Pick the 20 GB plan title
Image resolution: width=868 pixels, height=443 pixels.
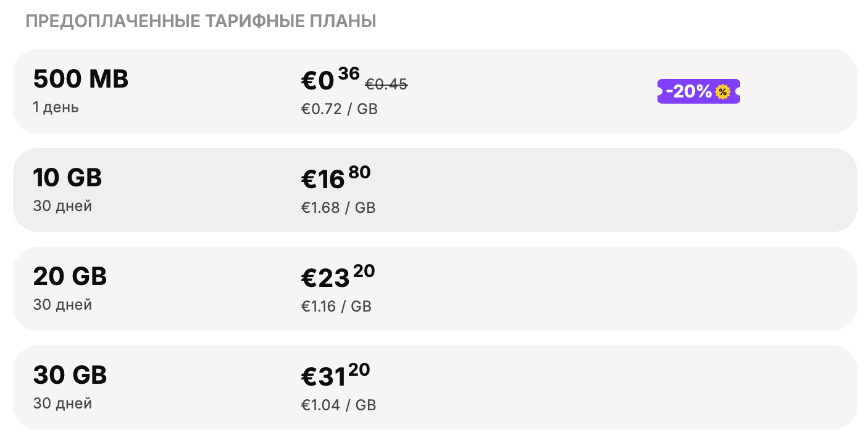pos(70,277)
